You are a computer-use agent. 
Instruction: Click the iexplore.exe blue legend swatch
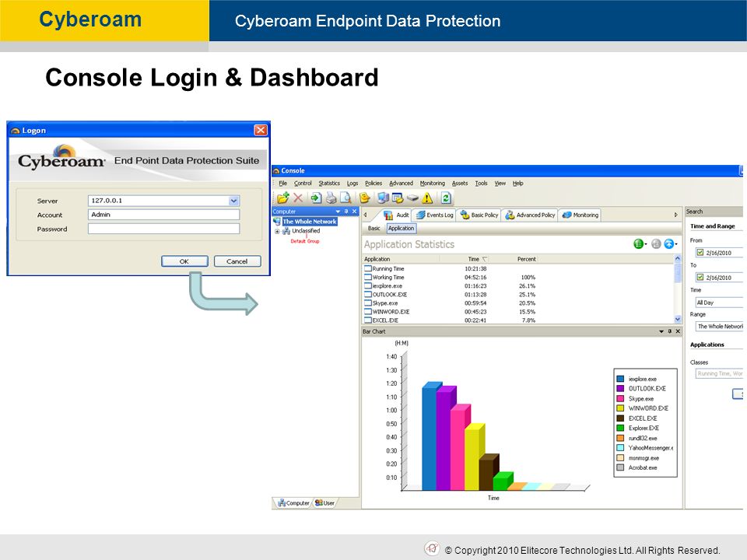(x=620, y=379)
